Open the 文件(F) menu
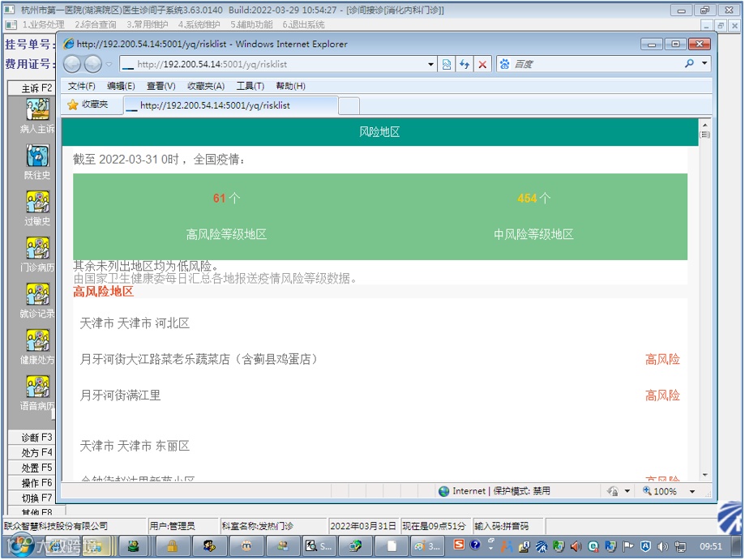The image size is (745, 560). point(81,86)
